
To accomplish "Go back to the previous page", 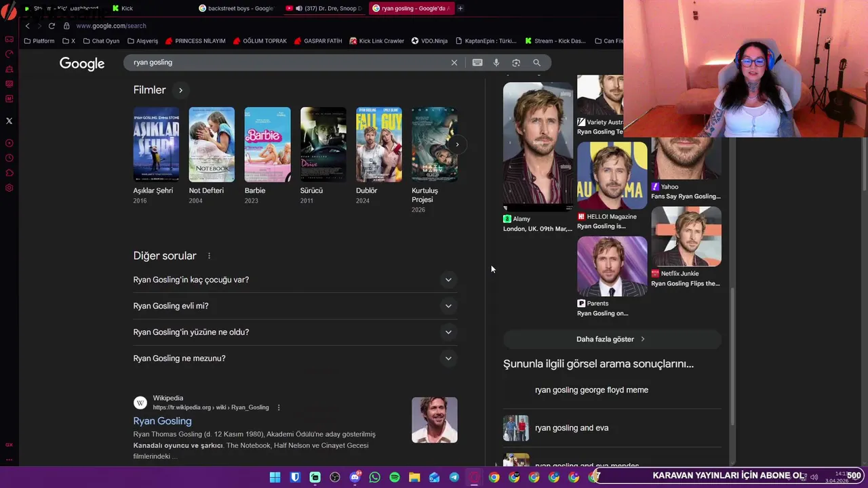I will tap(27, 26).
